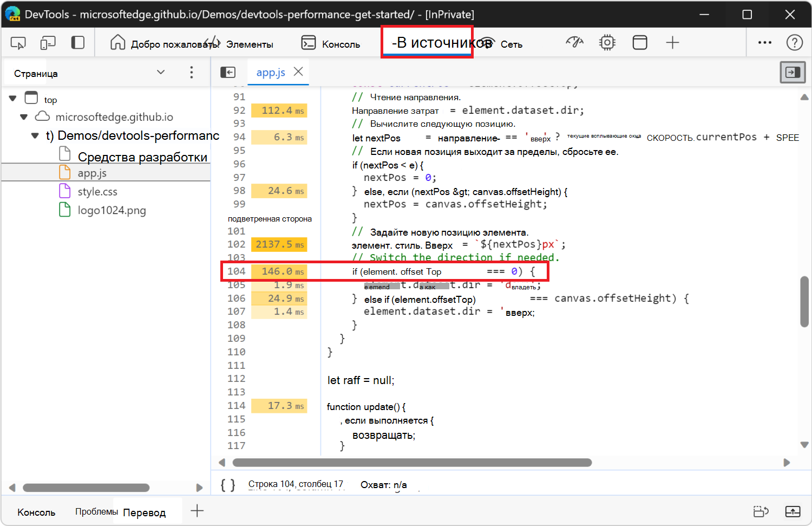Open the Memory tool icon
This screenshot has width=812, height=526.
click(x=607, y=42)
